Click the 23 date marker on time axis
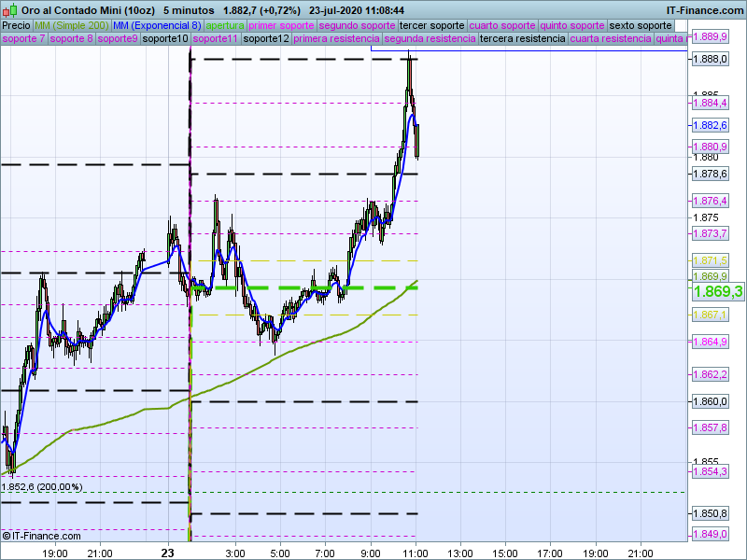This screenshot has height=560, width=747. tap(168, 553)
